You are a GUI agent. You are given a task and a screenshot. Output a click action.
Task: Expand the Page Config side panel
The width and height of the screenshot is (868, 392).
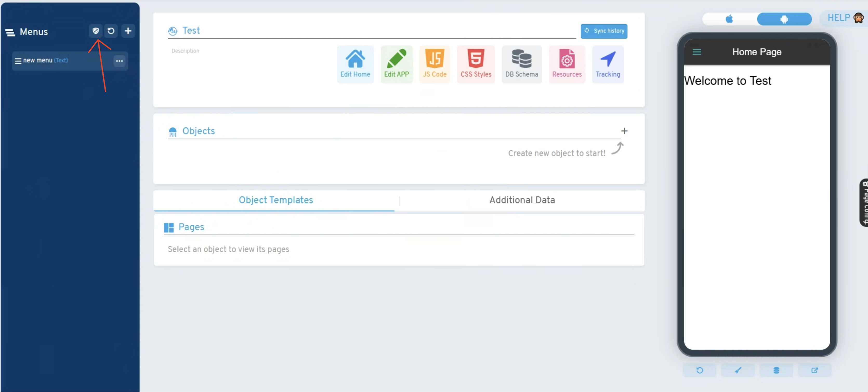[864, 202]
